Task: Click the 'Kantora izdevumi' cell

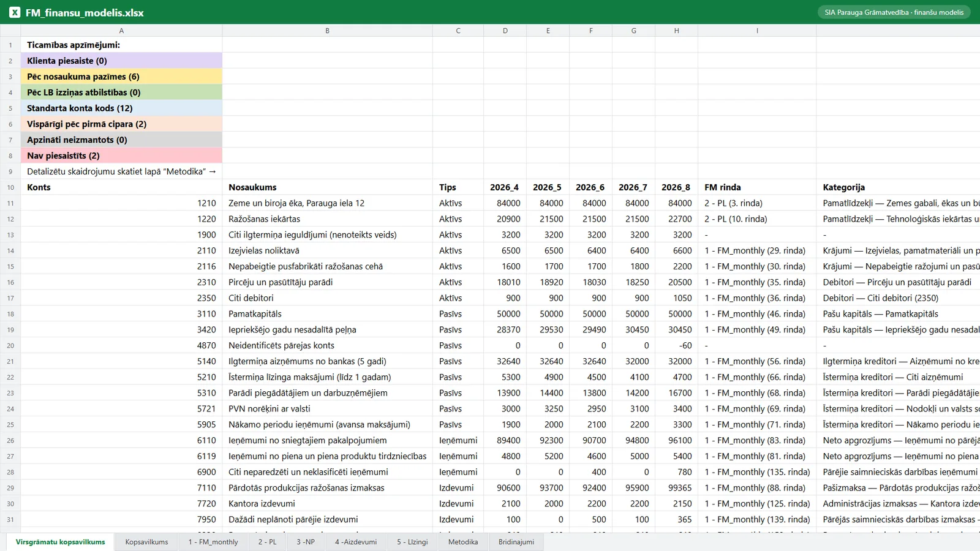Action: [328, 504]
